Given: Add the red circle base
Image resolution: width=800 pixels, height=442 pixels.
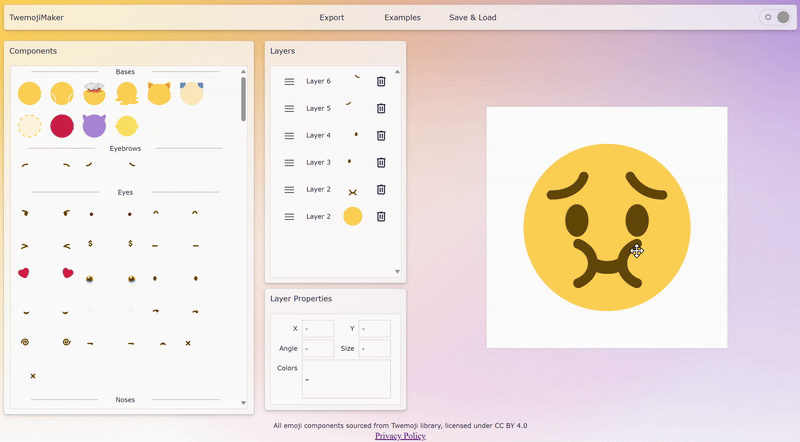Looking at the screenshot, I should pos(62,126).
